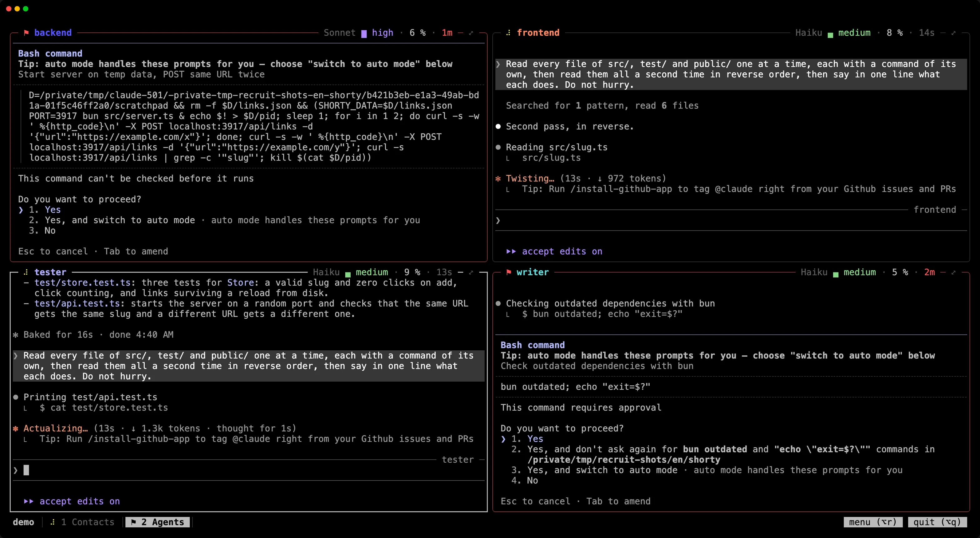Viewport: 980px width, 538px height.
Task: Click the 8 % usage value in frontend header
Action: pyautogui.click(x=895, y=33)
